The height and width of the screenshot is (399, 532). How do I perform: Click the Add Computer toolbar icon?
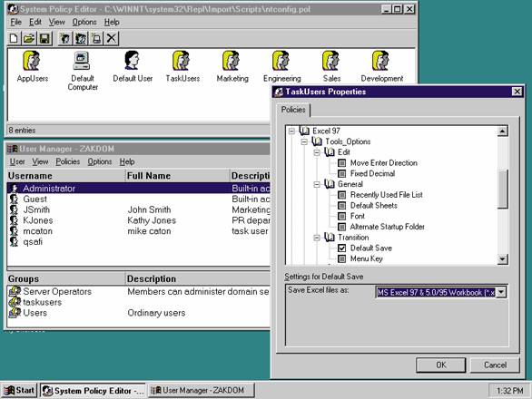(96, 38)
